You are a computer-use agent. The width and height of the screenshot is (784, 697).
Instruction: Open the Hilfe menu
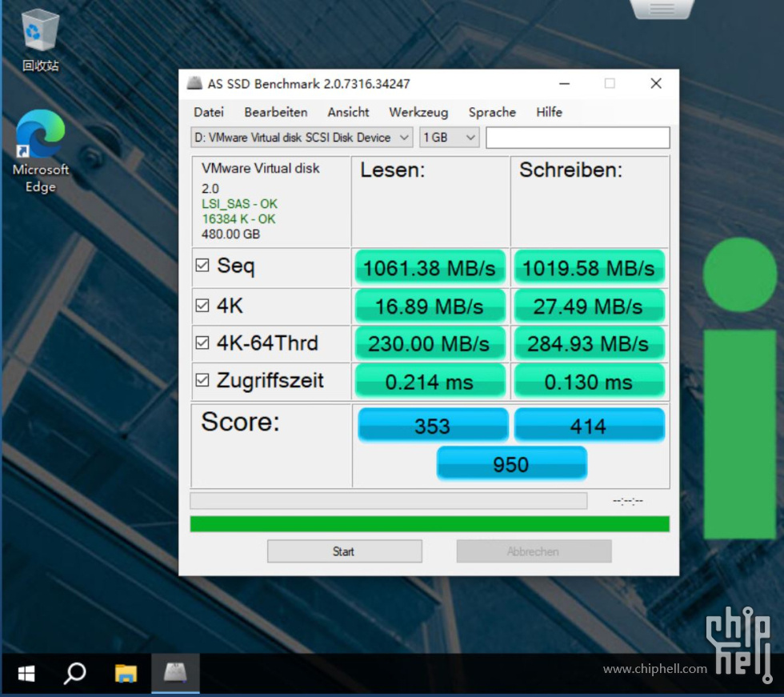(x=549, y=112)
